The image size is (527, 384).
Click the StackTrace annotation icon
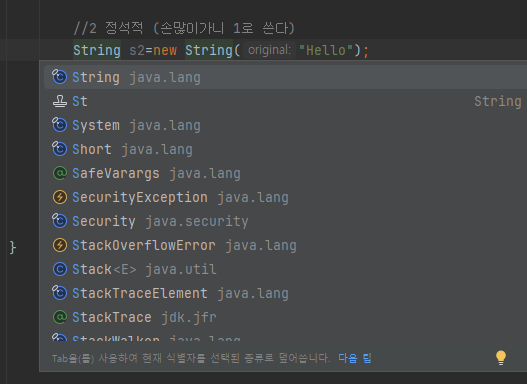[x=60, y=317]
